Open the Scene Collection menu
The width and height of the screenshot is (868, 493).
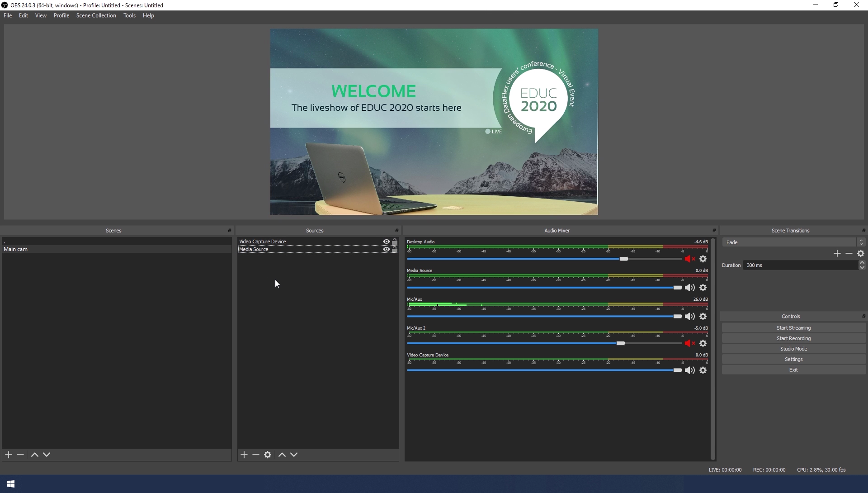[x=96, y=15]
